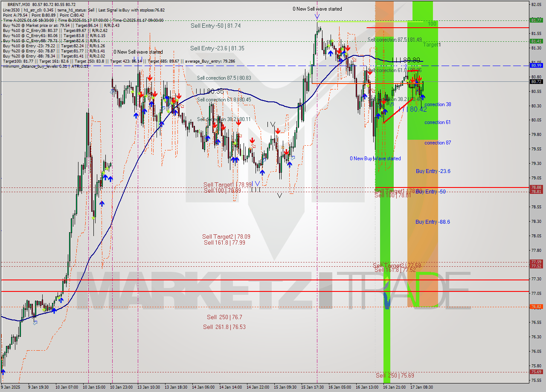Click the Time A:2025.01.16 18:30:00 info line
The image size is (546, 392).
pyautogui.click(x=83, y=20)
